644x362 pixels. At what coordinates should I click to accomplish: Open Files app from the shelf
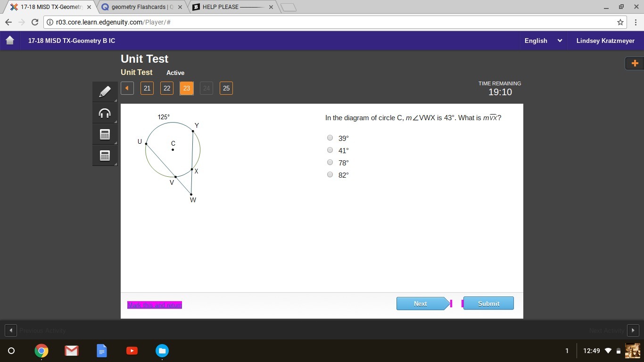pyautogui.click(x=162, y=351)
